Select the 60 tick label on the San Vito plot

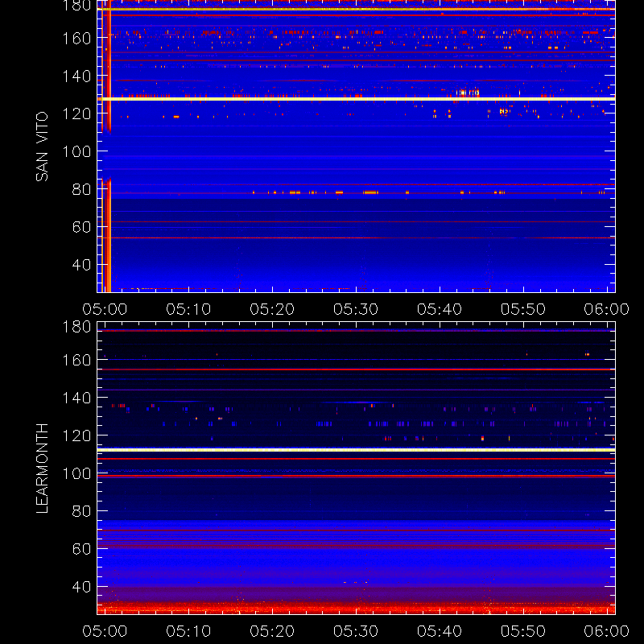pyautogui.click(x=81, y=227)
